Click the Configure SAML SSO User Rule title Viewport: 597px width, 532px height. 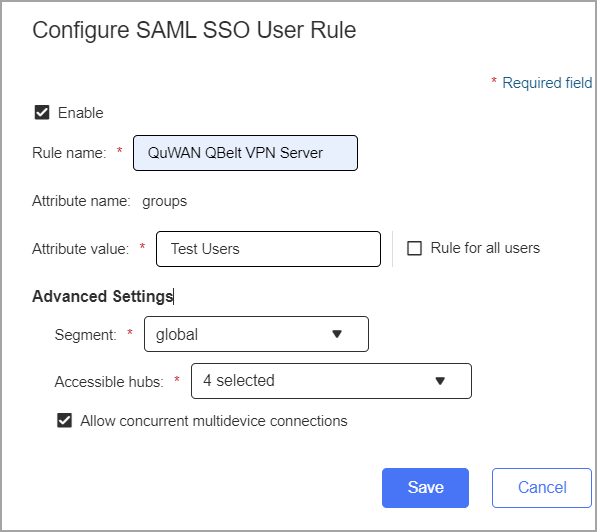point(194,30)
